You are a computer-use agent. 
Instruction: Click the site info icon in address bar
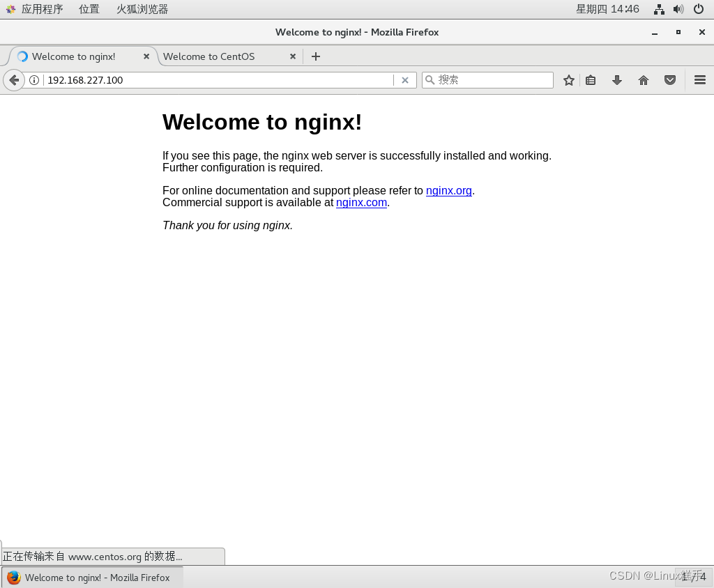point(33,79)
